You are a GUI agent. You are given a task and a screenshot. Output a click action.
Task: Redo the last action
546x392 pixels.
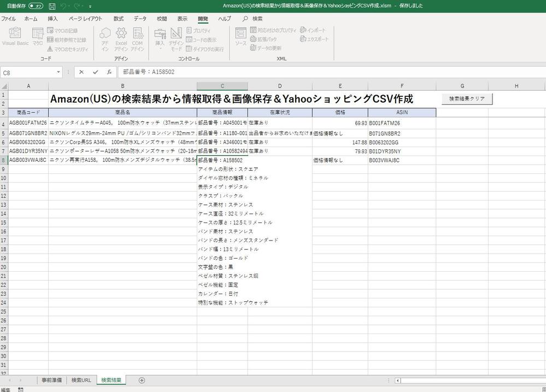click(x=77, y=6)
